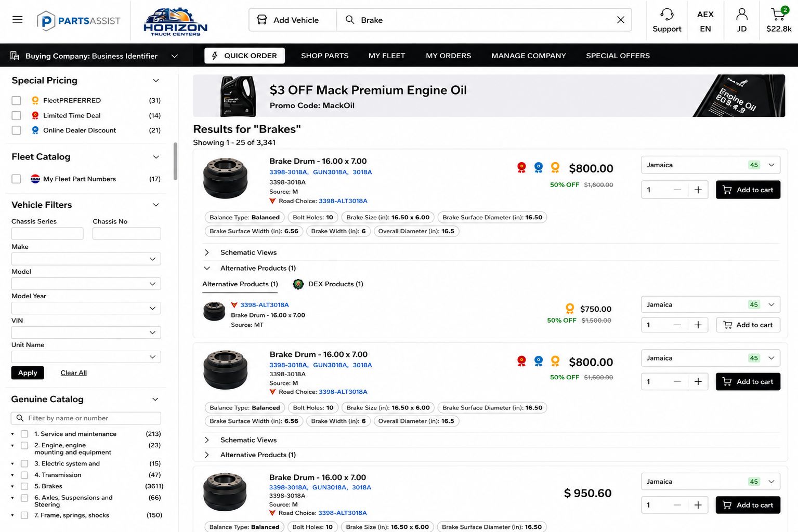Switch language via AEX EN selector
Screen dimensions: 798x532
[705, 21]
